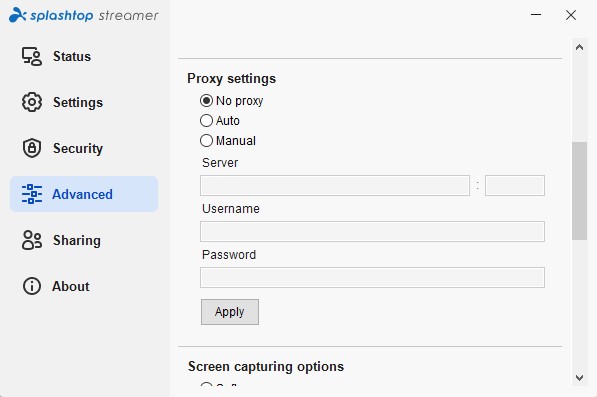
Task: Open the Sharing tab label
Action: pyautogui.click(x=77, y=241)
